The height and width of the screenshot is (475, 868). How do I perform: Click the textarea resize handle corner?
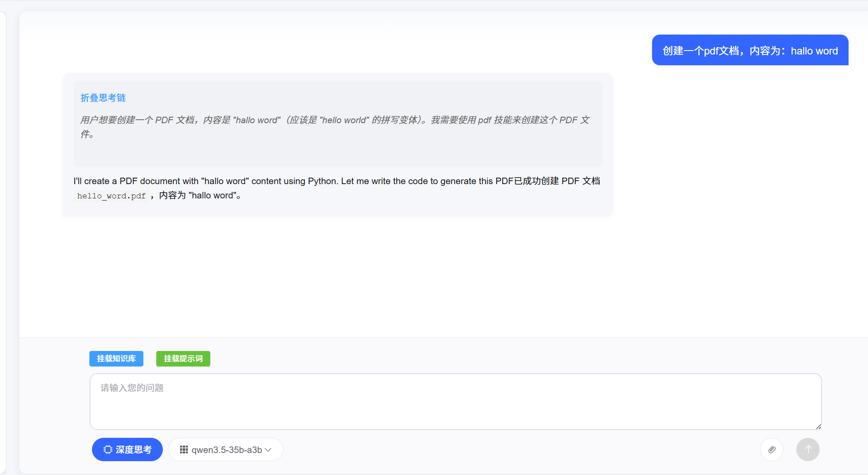point(818,427)
